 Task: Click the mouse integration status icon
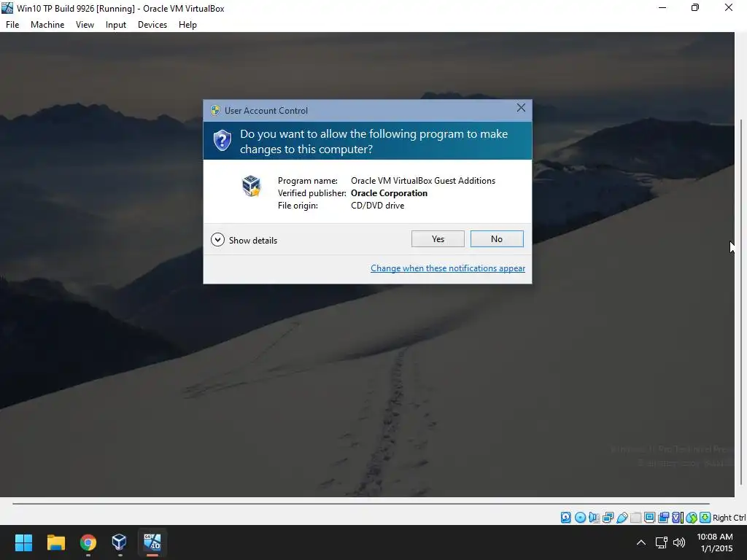coord(692,518)
